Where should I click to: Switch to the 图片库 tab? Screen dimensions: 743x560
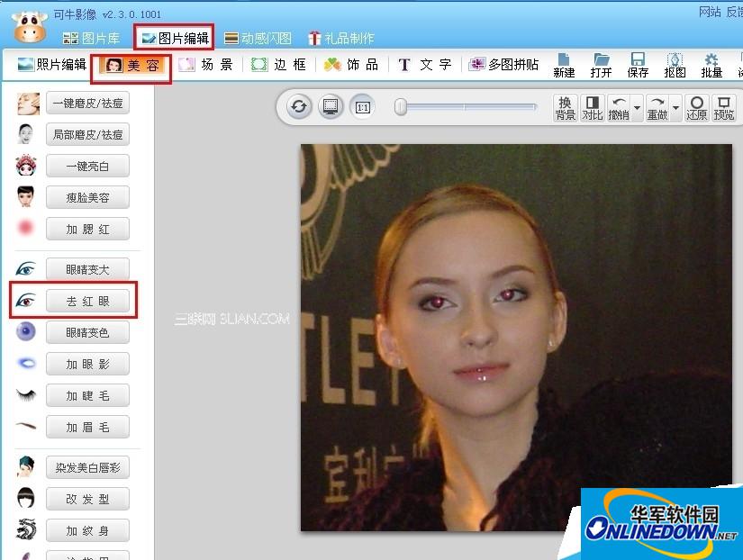91,38
